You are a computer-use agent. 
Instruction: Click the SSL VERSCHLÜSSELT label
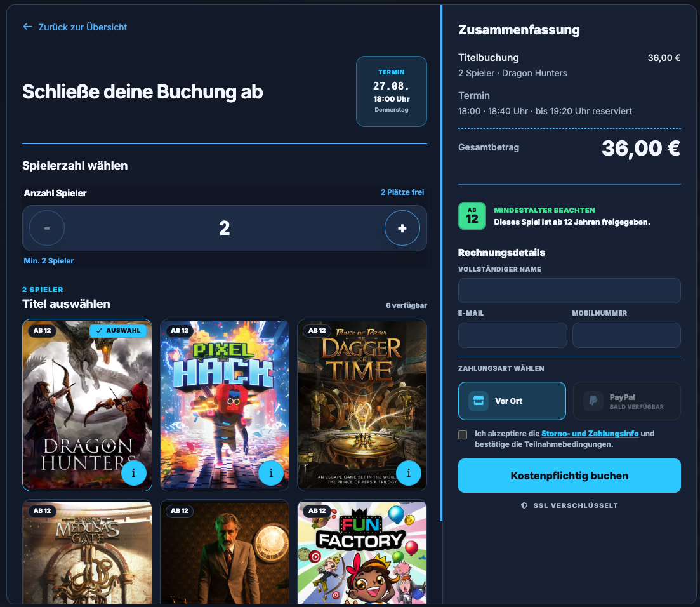pyautogui.click(x=576, y=505)
